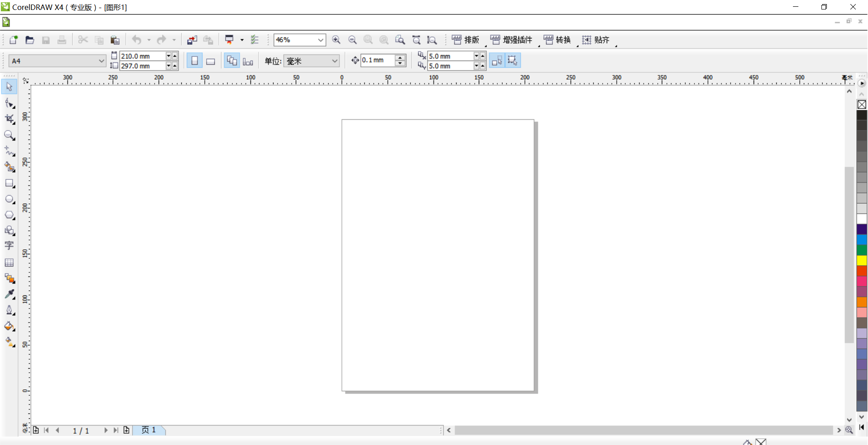Set page to landscape orientation
868x445 pixels.
coord(211,61)
